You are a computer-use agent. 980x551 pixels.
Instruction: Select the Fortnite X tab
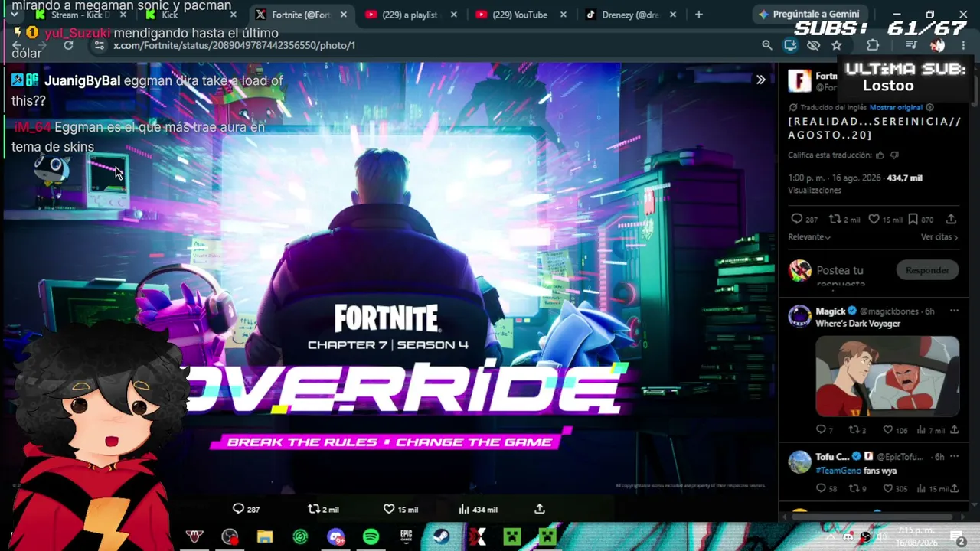coord(301,15)
